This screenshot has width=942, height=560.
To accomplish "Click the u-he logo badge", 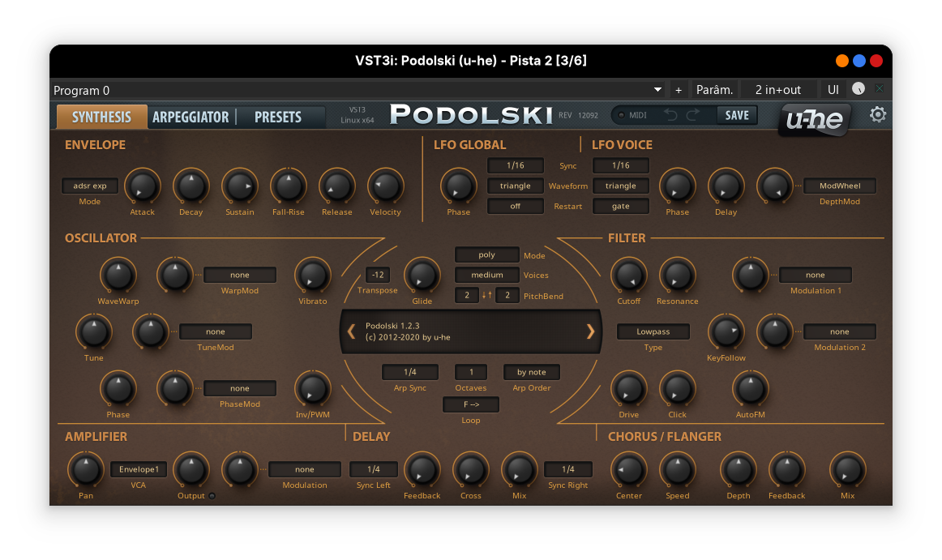I will 815,121.
